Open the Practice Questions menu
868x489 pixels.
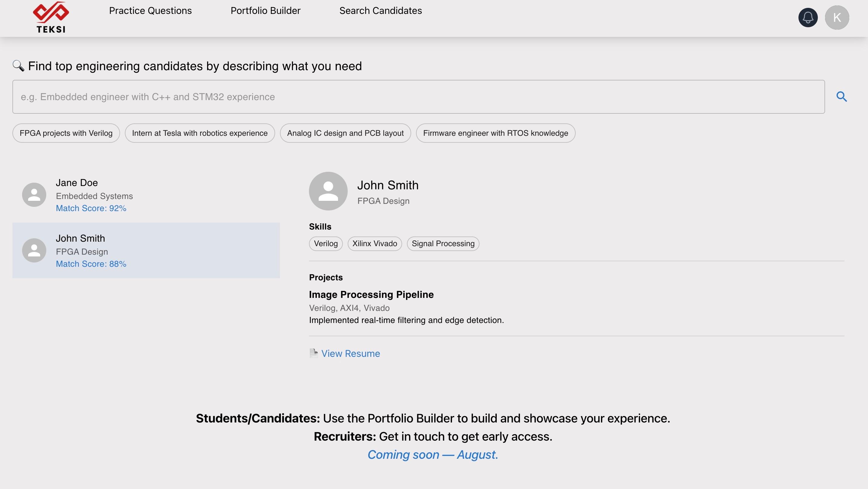(150, 11)
